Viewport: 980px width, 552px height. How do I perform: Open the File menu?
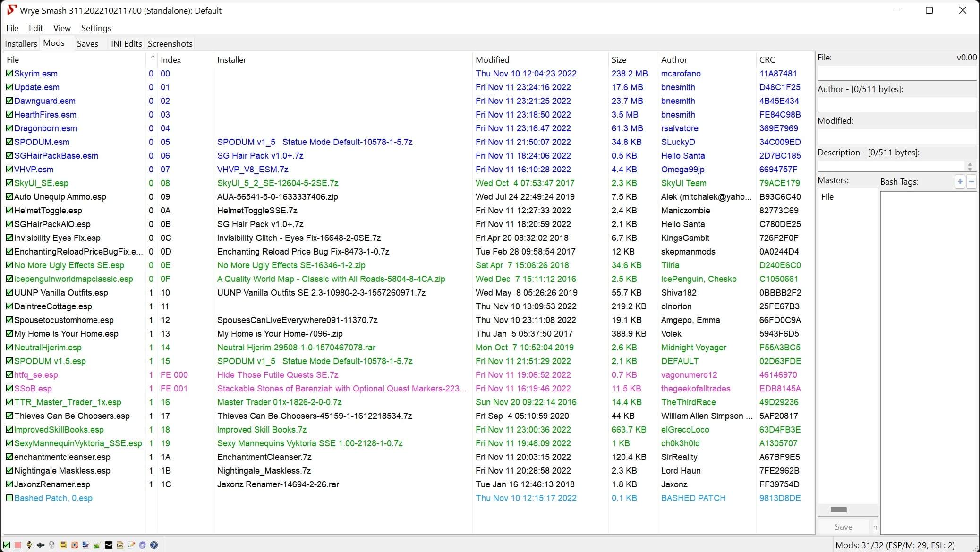tap(12, 28)
